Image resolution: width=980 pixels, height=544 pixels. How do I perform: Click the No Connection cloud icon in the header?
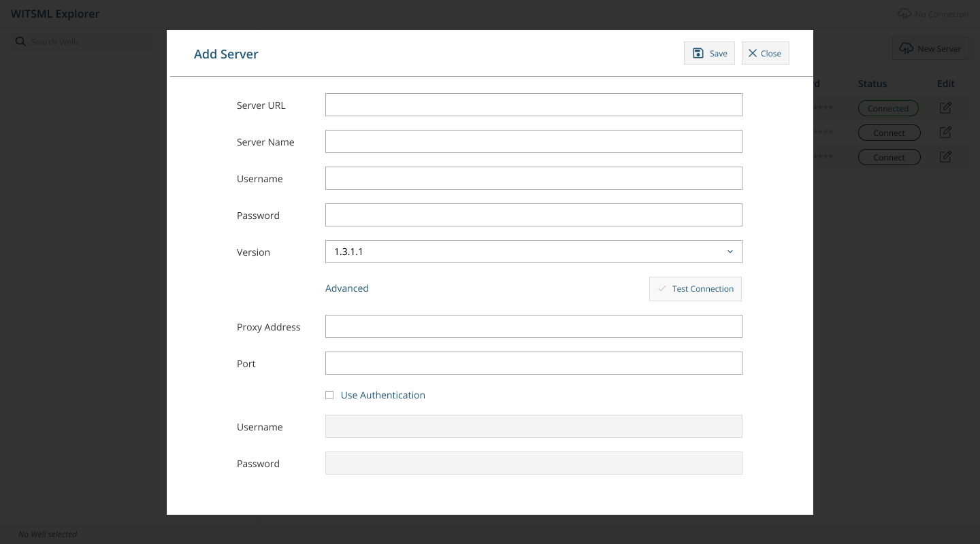coord(905,14)
